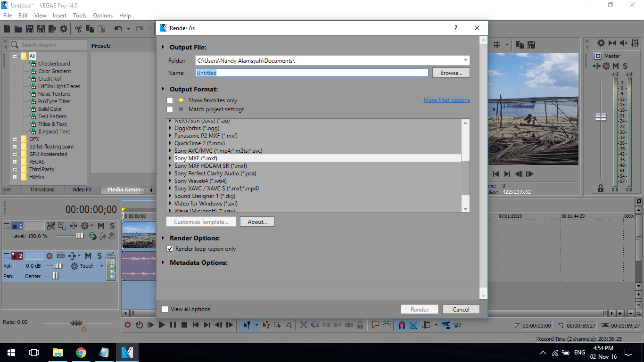
Task: Click the Copy icon in toolbar
Action: (x=90, y=29)
